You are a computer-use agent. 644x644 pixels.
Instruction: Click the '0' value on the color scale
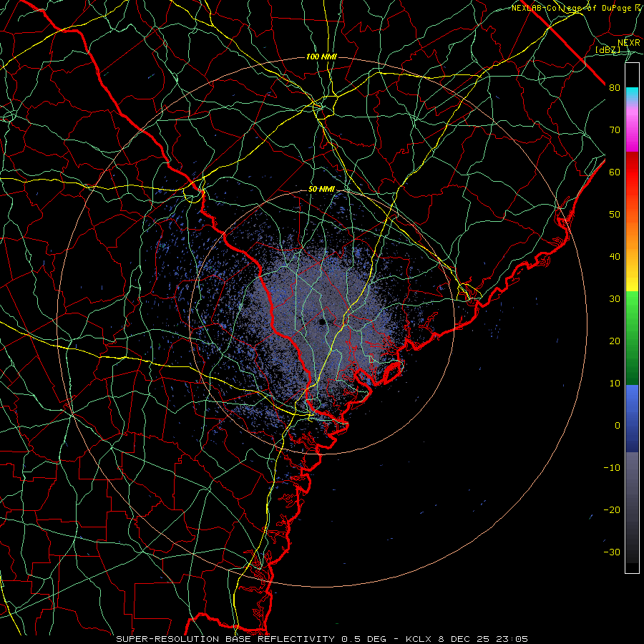(x=618, y=426)
